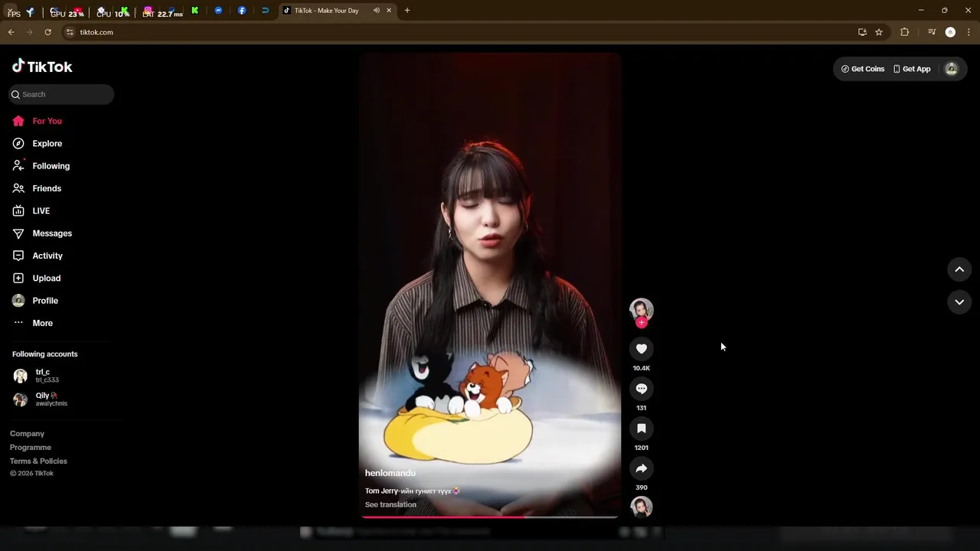
Task: Focus the TikTok Search field
Action: click(x=61, y=94)
